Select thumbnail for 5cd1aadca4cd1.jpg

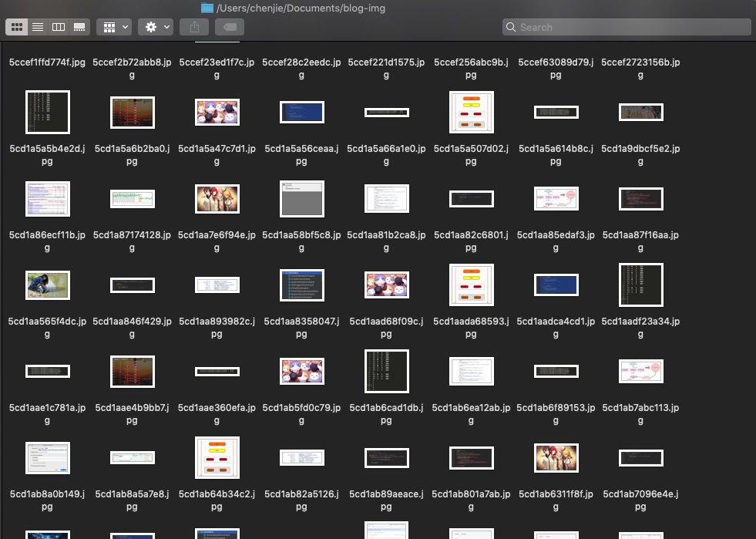coord(556,285)
